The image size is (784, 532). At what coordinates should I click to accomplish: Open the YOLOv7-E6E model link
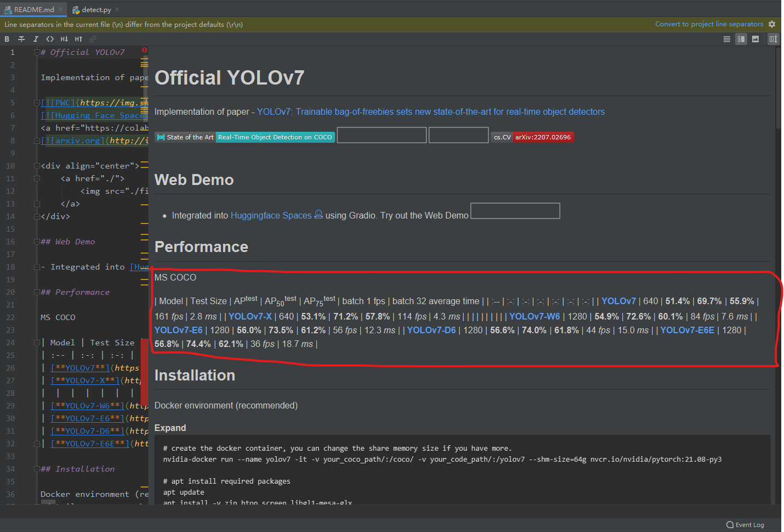click(x=687, y=330)
